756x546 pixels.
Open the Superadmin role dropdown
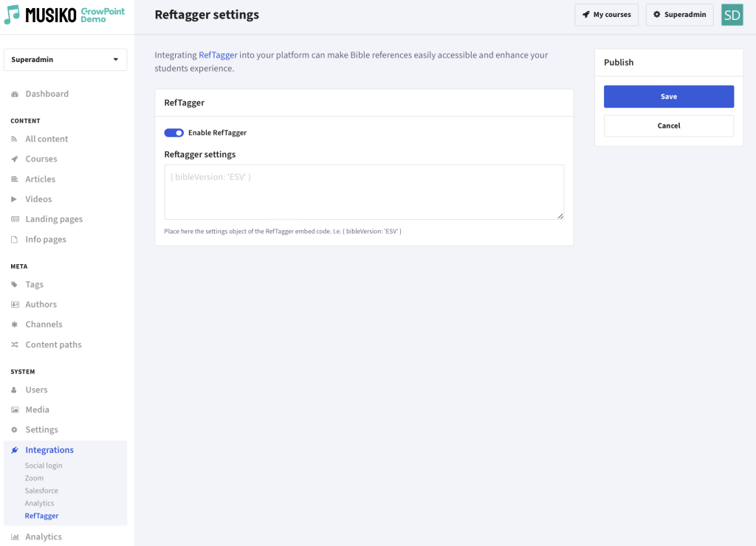click(x=66, y=60)
